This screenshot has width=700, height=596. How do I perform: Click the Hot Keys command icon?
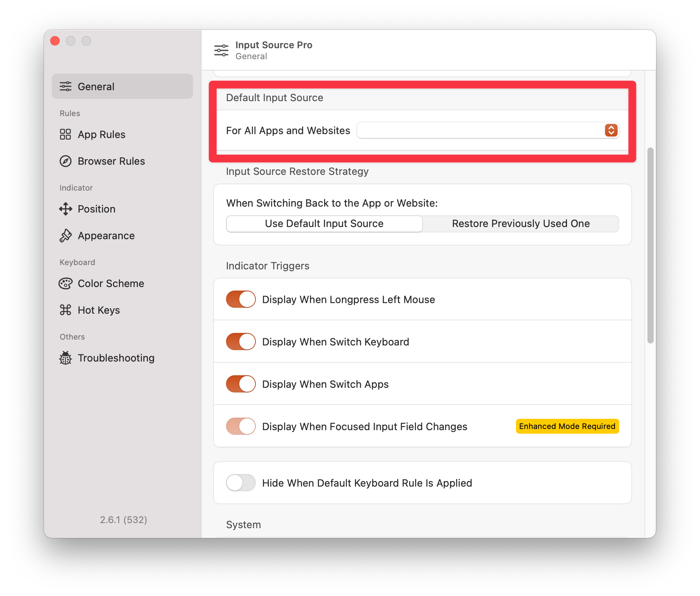pos(66,310)
